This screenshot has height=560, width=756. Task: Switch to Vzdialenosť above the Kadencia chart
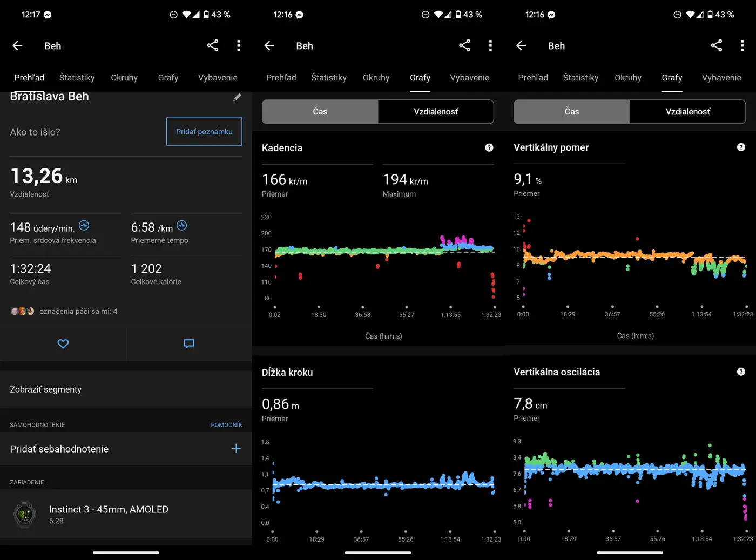click(x=436, y=112)
